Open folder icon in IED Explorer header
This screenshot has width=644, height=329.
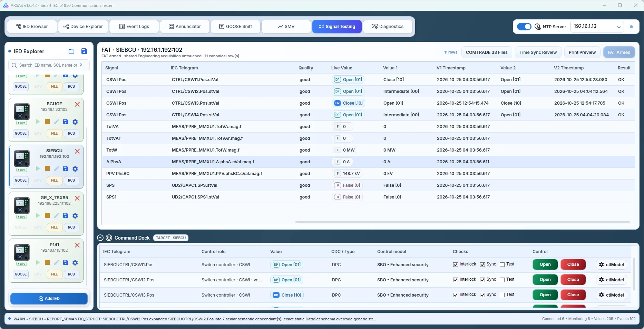(71, 51)
